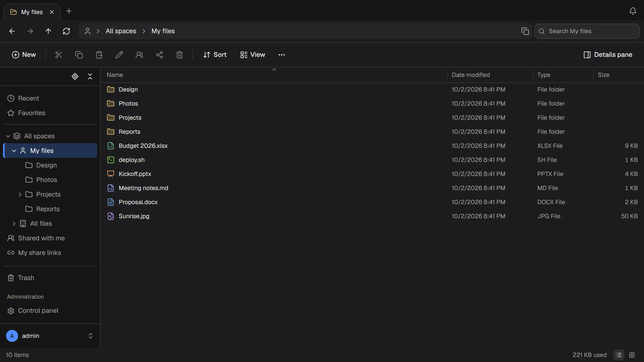Expand the Projects folder in sidebar
This screenshot has height=362, width=644.
[x=20, y=194]
